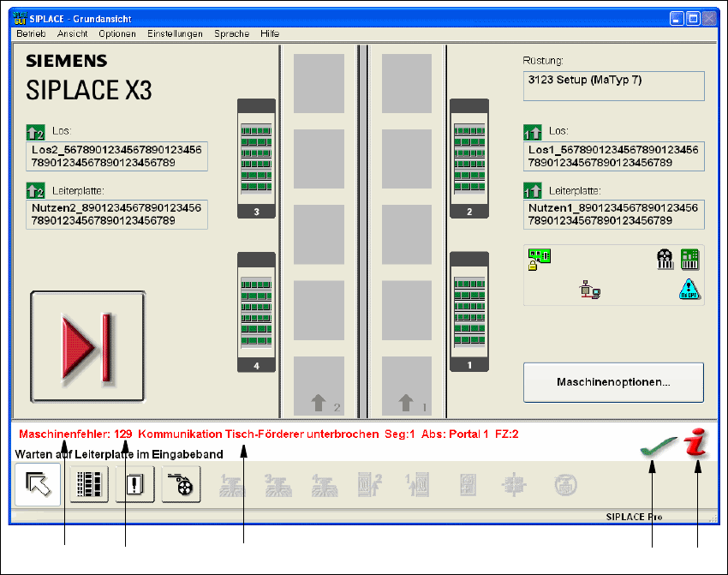Image resolution: width=728 pixels, height=575 pixels.
Task: Click the exclamation mark message icon
Action: [x=134, y=484]
